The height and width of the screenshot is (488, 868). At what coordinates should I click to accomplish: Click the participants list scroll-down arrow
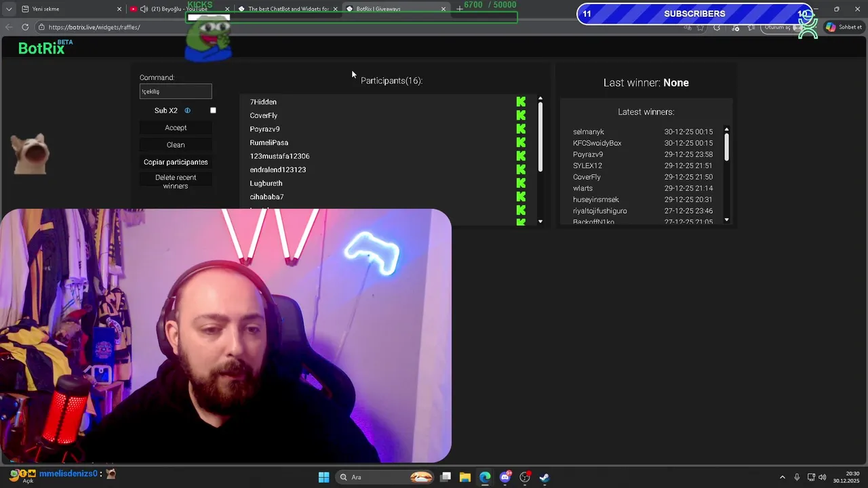[x=540, y=222]
